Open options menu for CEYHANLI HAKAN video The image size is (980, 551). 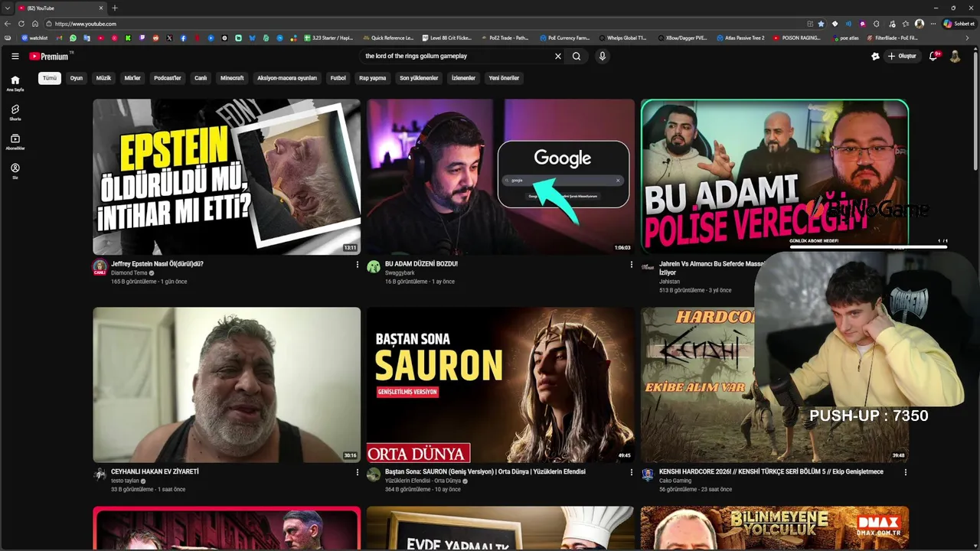point(358,473)
